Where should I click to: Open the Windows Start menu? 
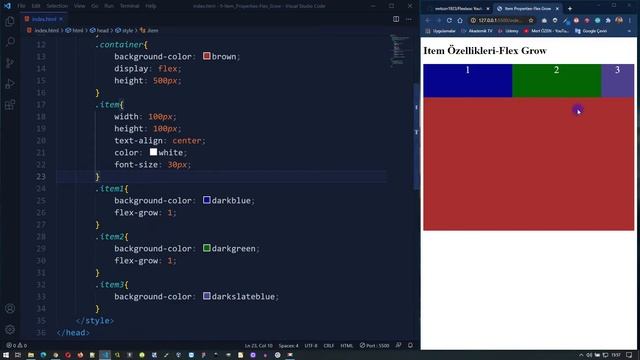coord(6,355)
